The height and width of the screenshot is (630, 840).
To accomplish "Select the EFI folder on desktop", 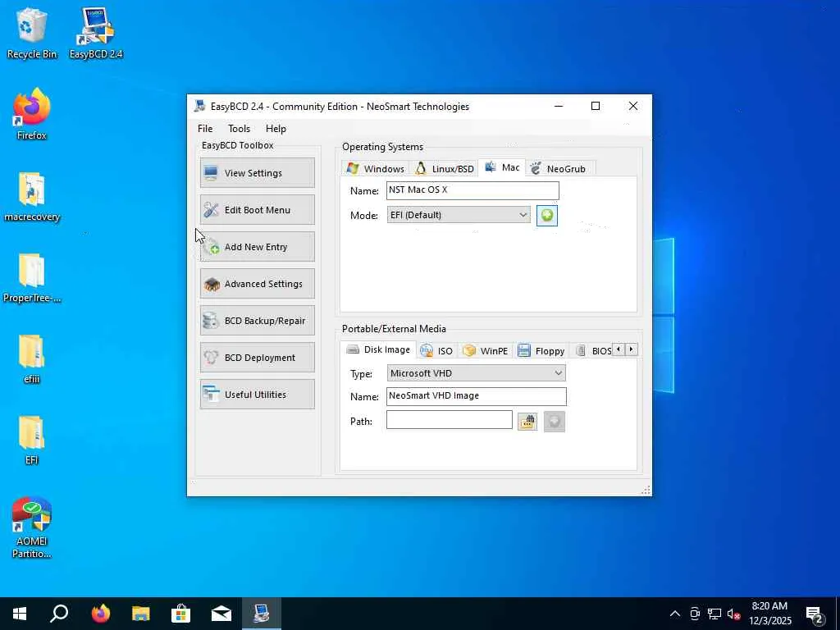I will [32, 441].
